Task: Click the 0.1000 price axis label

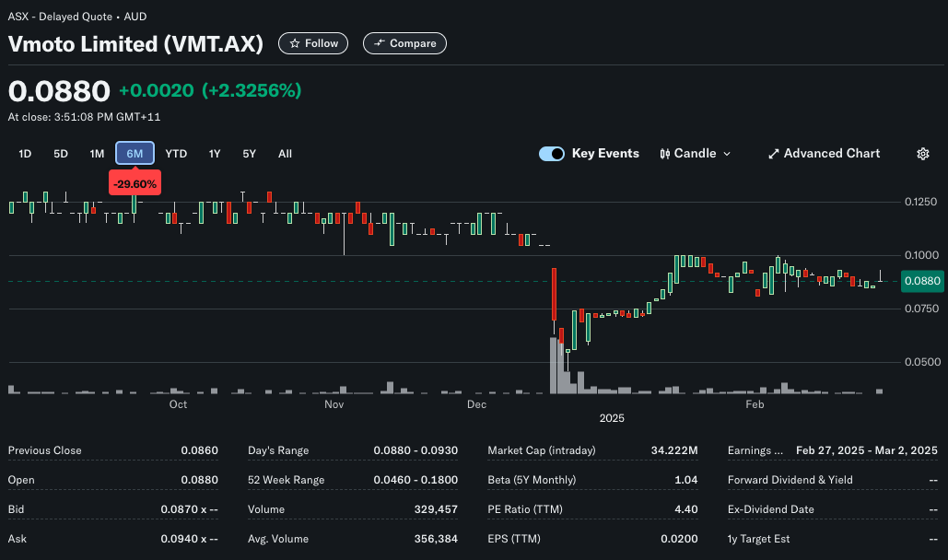Action: point(920,255)
